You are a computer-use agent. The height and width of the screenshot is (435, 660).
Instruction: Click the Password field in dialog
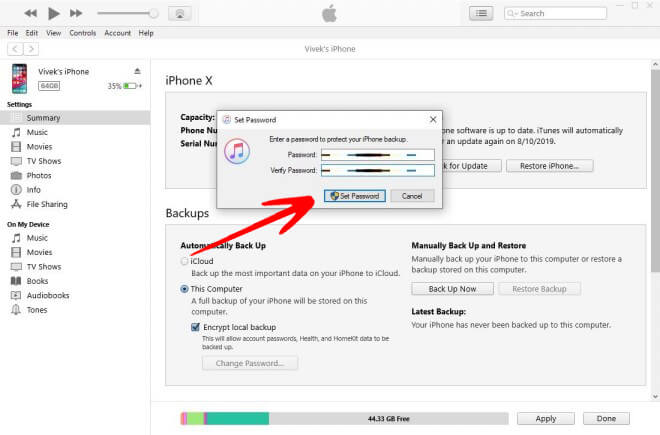[x=378, y=155]
